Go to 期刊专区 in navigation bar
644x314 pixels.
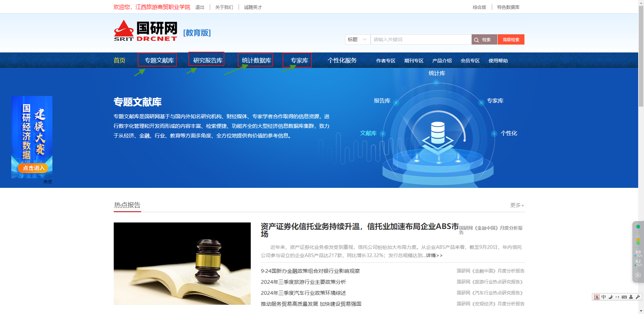[x=414, y=61]
